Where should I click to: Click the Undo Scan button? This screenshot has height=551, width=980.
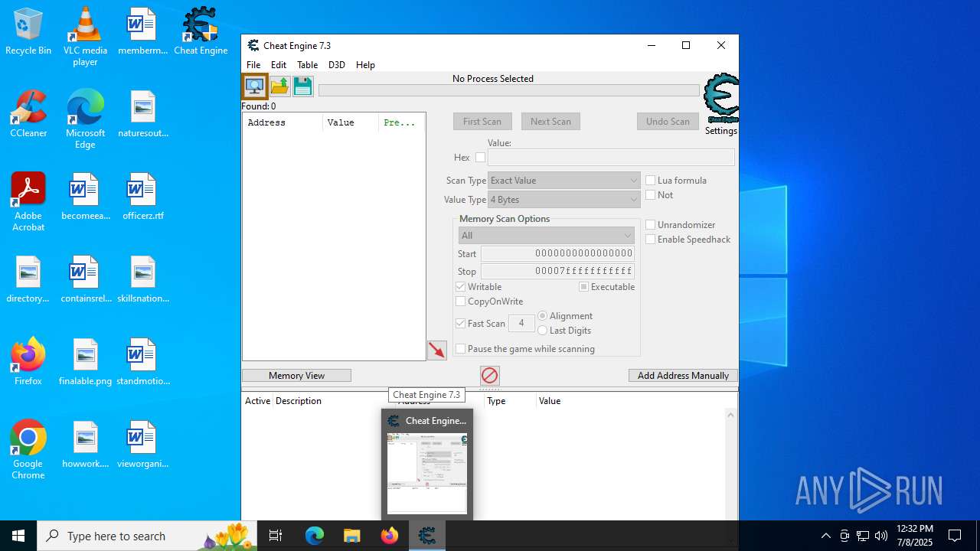(668, 122)
